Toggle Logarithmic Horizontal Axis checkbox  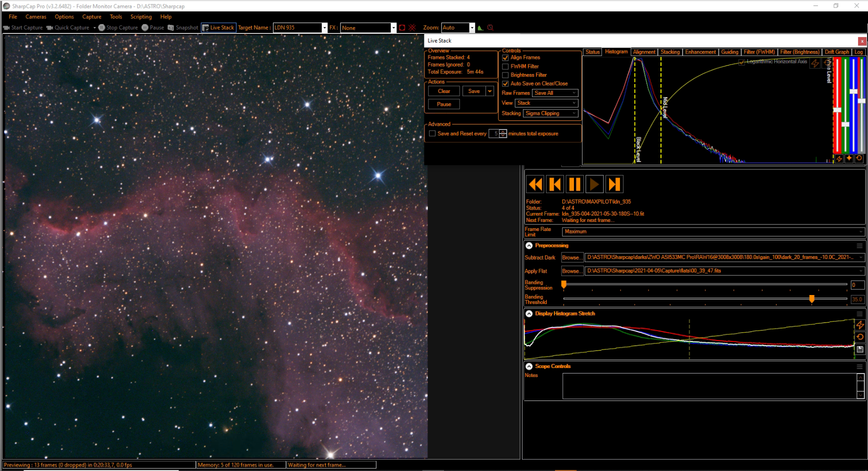coord(741,62)
